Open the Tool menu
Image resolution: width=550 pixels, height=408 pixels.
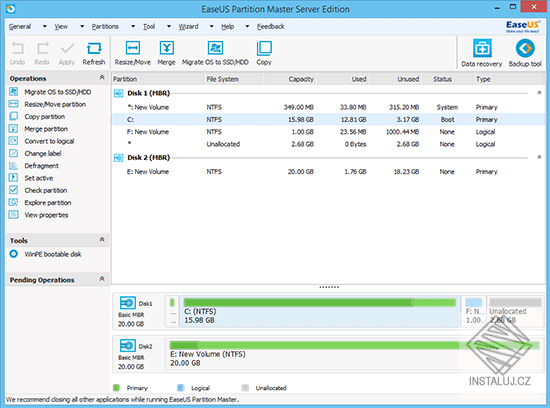149,26
